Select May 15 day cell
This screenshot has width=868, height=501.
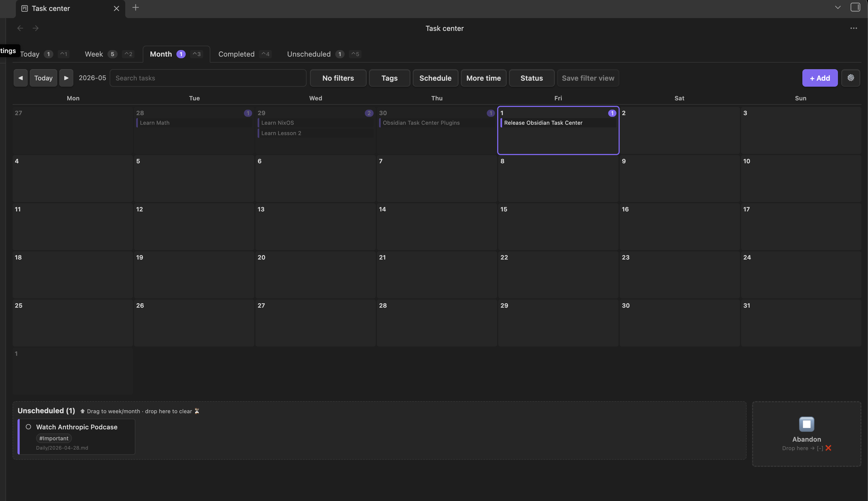pos(558,227)
